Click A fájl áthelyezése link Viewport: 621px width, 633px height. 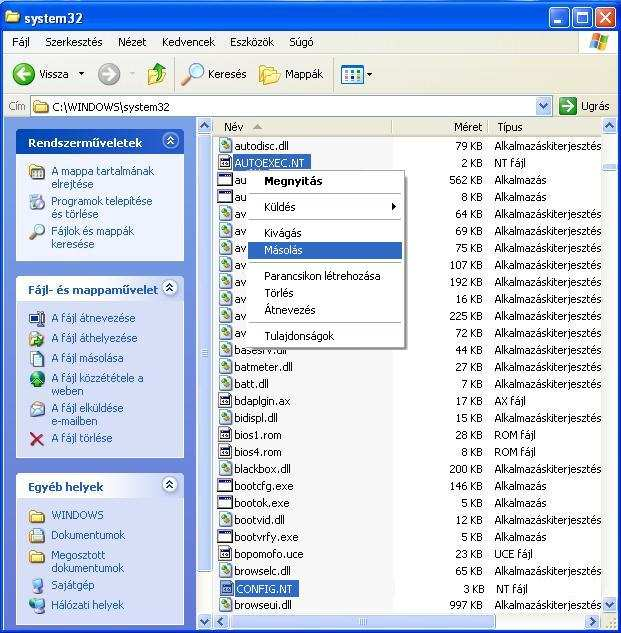pyautogui.click(x=94, y=338)
